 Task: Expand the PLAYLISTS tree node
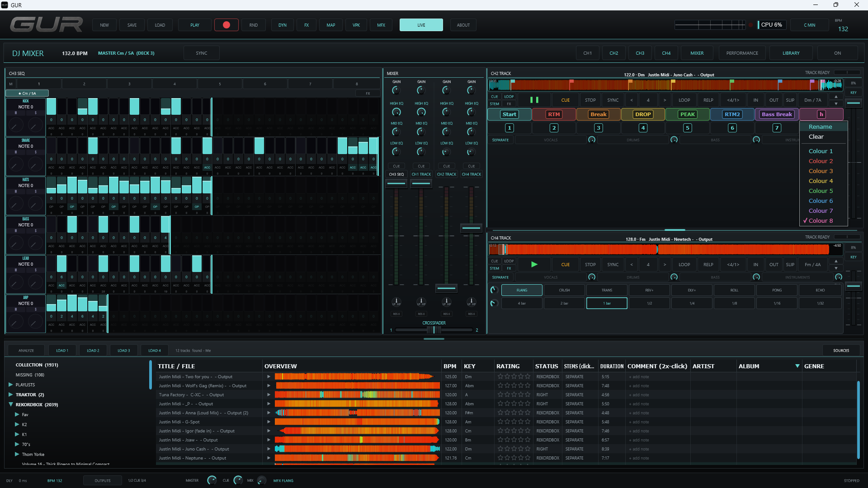click(x=10, y=385)
